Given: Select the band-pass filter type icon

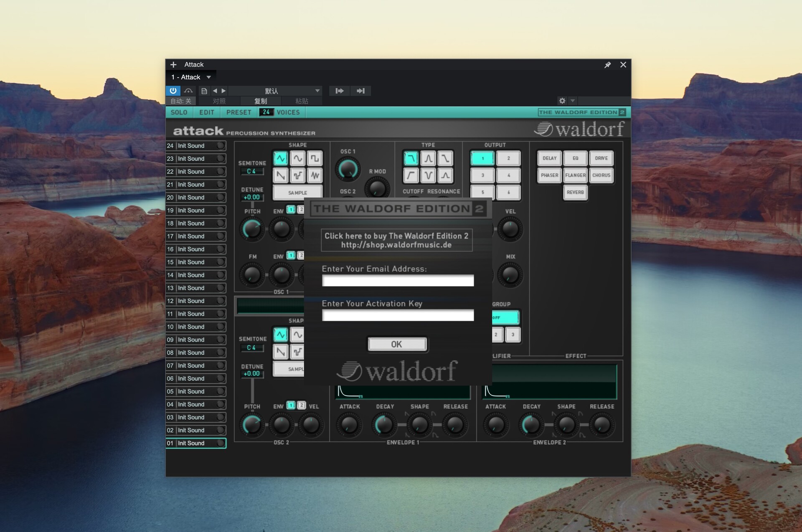Looking at the screenshot, I should click(x=428, y=158).
